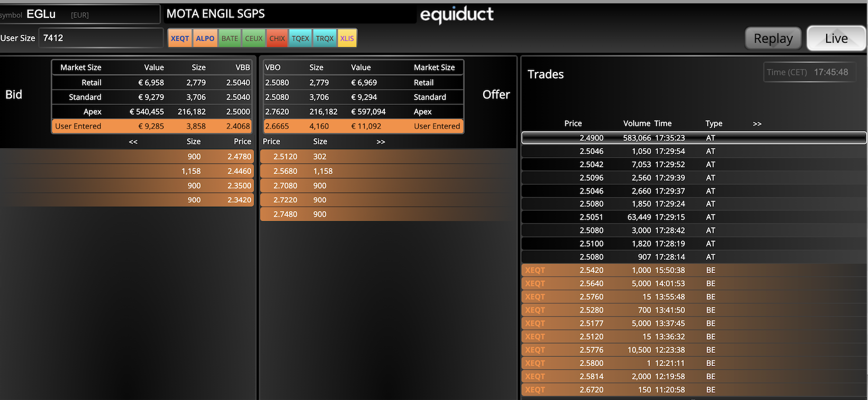Select the trade priced 2.5280
The height and width of the screenshot is (400, 868).
[x=694, y=310]
